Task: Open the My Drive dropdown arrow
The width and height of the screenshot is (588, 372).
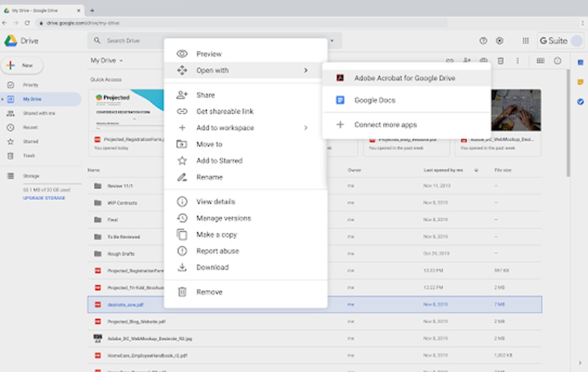Action: 121,61
